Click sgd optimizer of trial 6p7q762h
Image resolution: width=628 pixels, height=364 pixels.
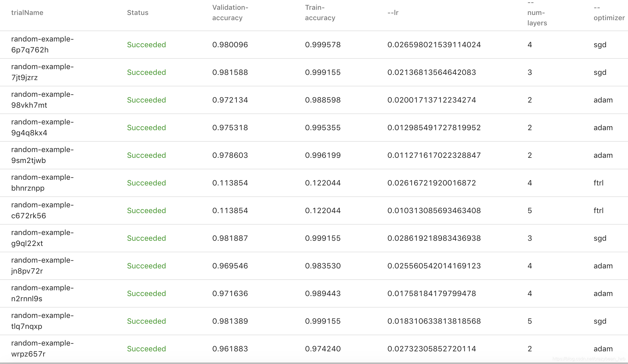(600, 45)
